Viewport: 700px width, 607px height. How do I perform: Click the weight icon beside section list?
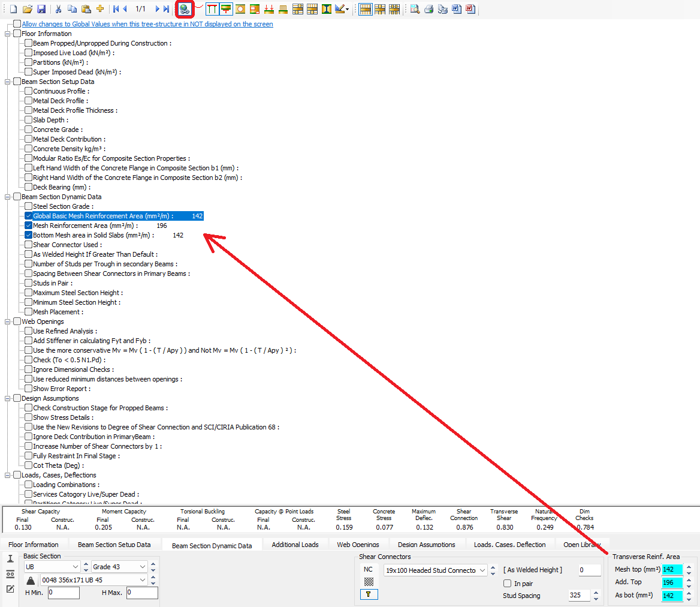(x=31, y=580)
